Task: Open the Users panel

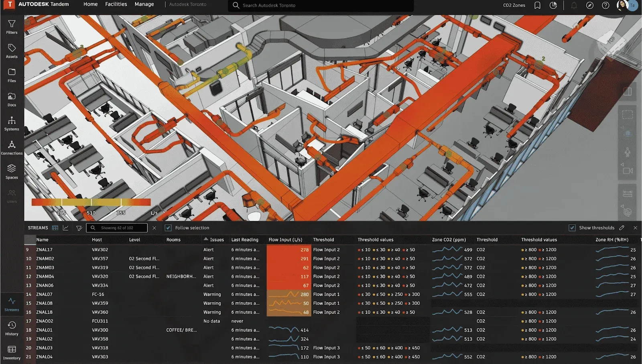Action: (x=12, y=196)
